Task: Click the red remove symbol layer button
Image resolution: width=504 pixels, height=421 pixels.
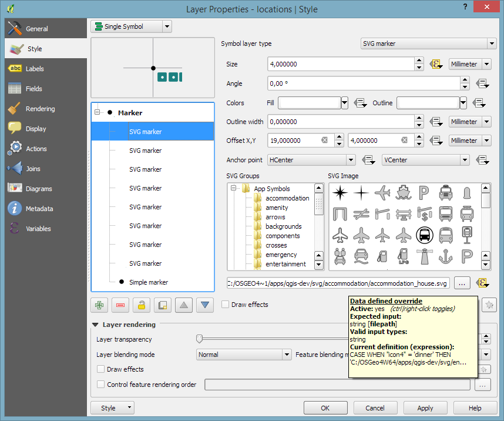Action: [x=120, y=305]
